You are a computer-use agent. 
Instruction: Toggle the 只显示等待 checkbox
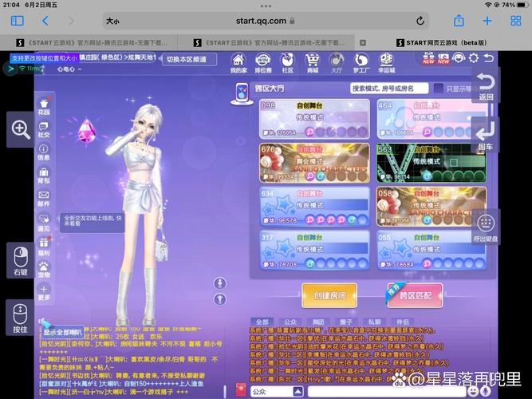coord(438,89)
